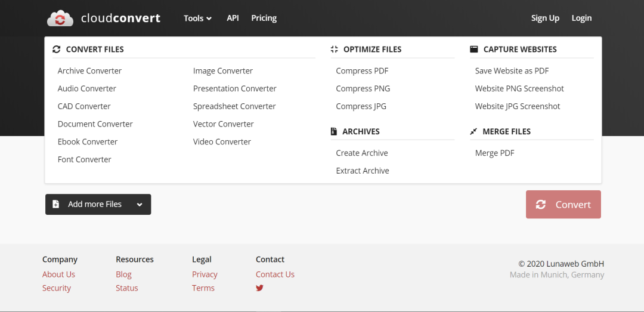Viewport: 644px width, 312px height.
Task: Select Compress PNG
Action: click(x=363, y=88)
